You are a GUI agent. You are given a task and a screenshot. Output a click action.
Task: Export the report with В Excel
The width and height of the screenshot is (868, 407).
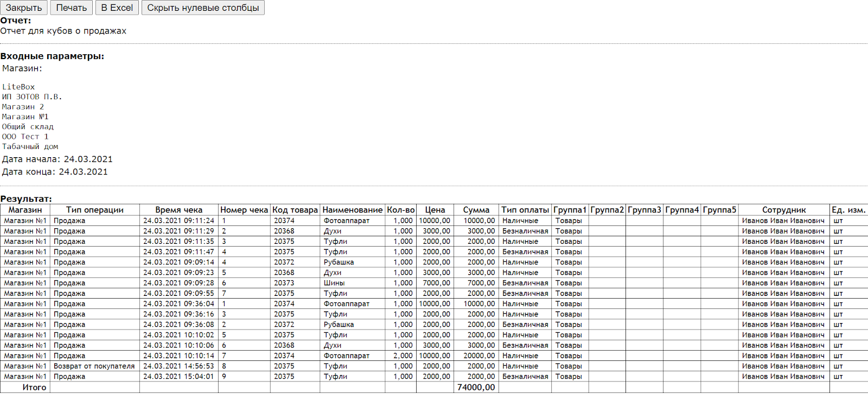tap(117, 8)
